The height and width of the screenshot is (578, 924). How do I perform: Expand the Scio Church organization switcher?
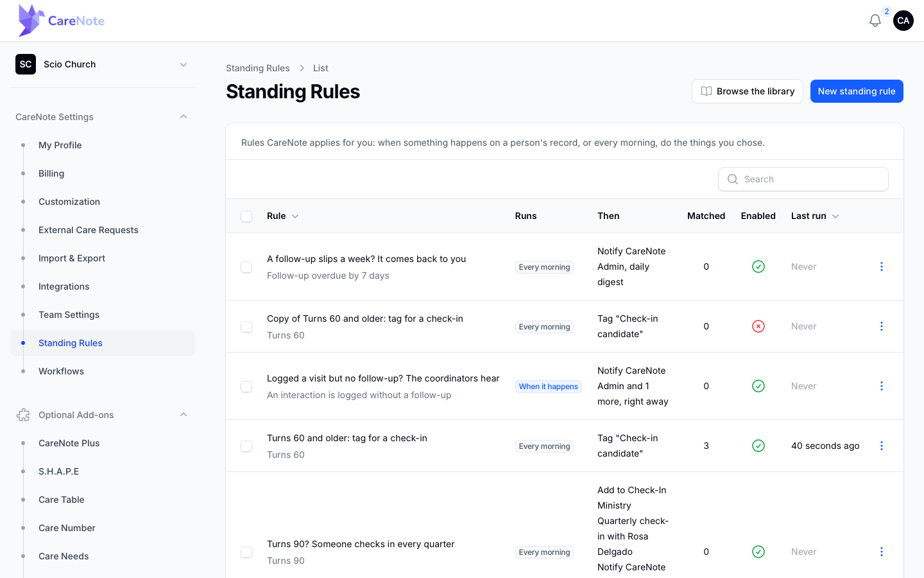click(103, 64)
